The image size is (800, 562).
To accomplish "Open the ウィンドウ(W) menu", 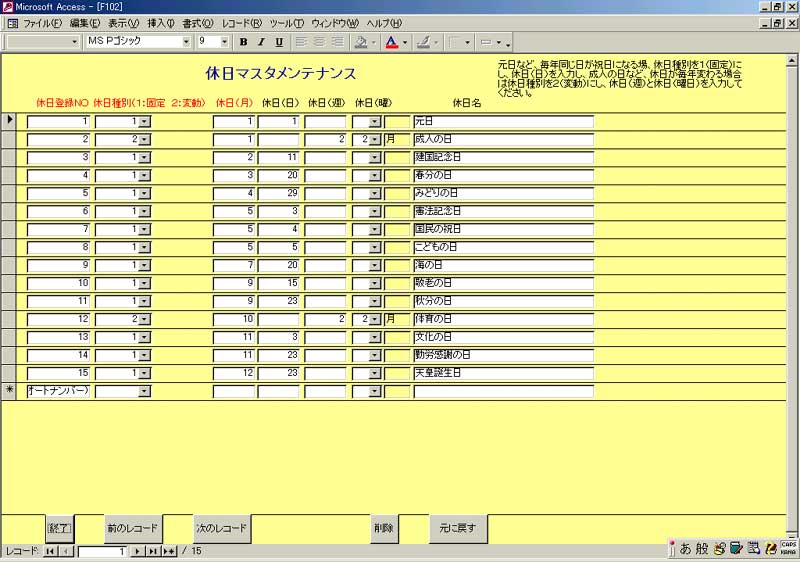I will click(335, 23).
